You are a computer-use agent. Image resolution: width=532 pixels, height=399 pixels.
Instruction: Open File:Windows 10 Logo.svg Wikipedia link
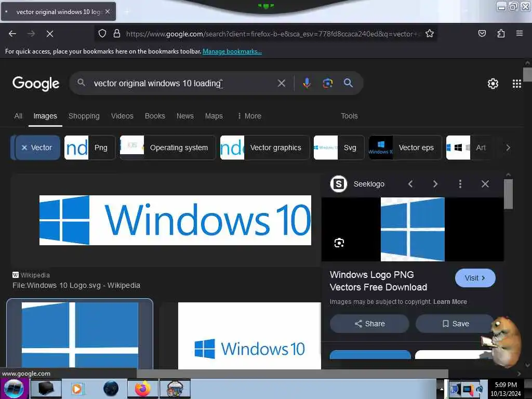coord(76,286)
